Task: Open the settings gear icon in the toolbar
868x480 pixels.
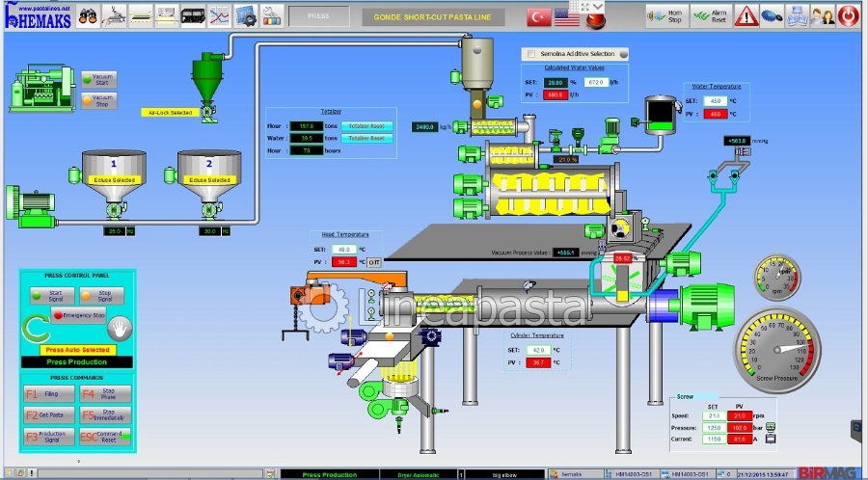Action: point(245,15)
